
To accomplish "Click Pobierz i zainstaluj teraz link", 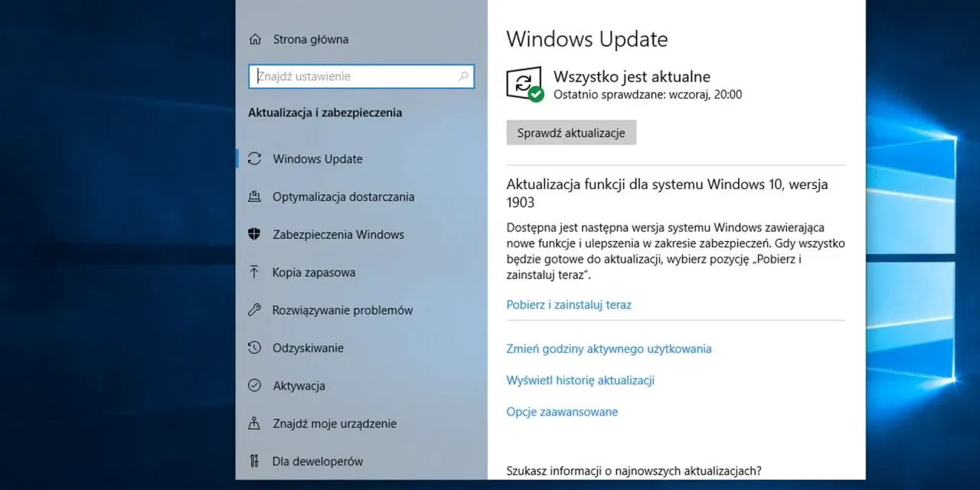I will pos(569,305).
